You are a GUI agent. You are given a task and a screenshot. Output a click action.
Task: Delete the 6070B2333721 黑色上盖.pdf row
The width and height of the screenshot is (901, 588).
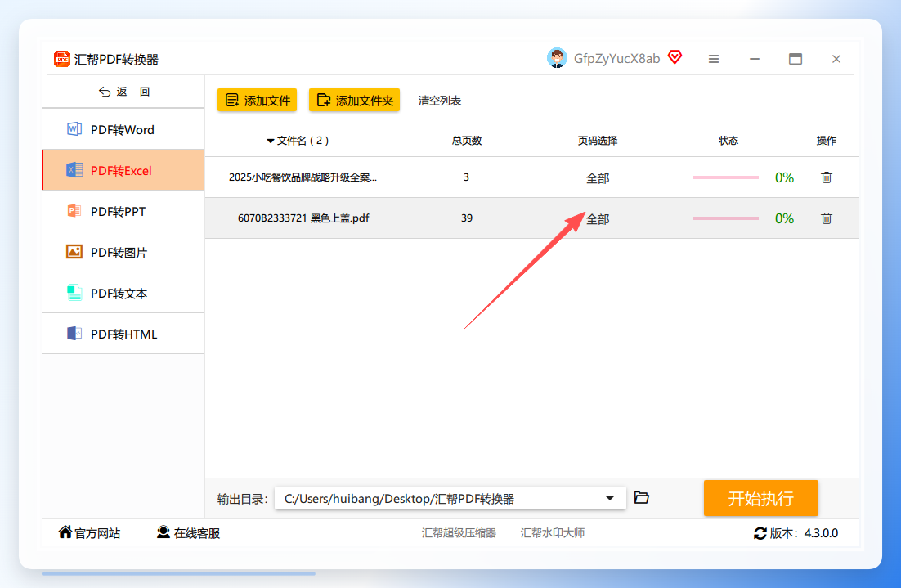(827, 218)
